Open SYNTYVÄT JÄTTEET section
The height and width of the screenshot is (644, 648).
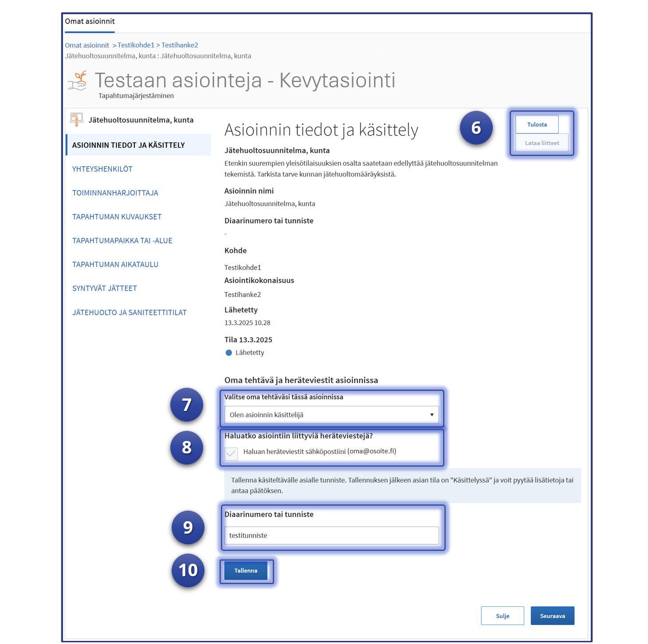tap(104, 289)
